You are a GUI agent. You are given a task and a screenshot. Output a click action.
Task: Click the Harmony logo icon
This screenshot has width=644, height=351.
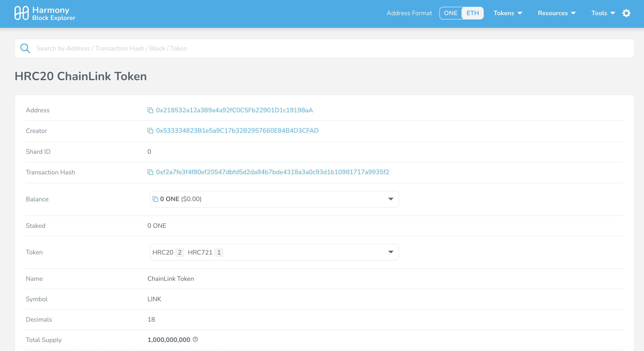click(x=22, y=13)
